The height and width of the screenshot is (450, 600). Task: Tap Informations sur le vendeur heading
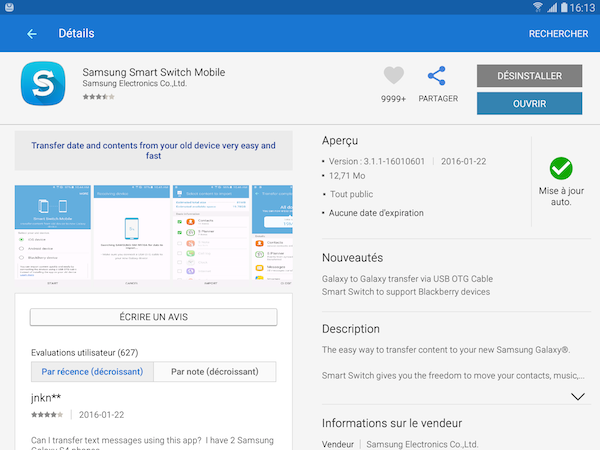(x=392, y=423)
